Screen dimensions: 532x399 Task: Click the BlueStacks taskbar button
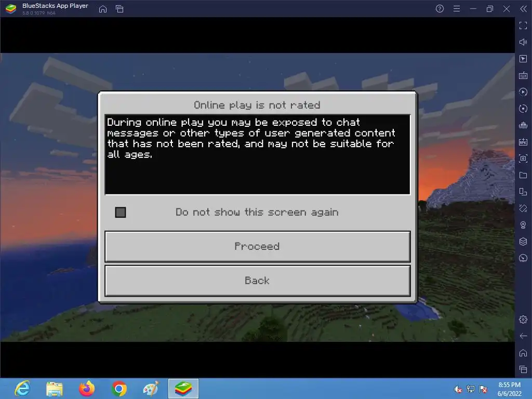click(183, 389)
